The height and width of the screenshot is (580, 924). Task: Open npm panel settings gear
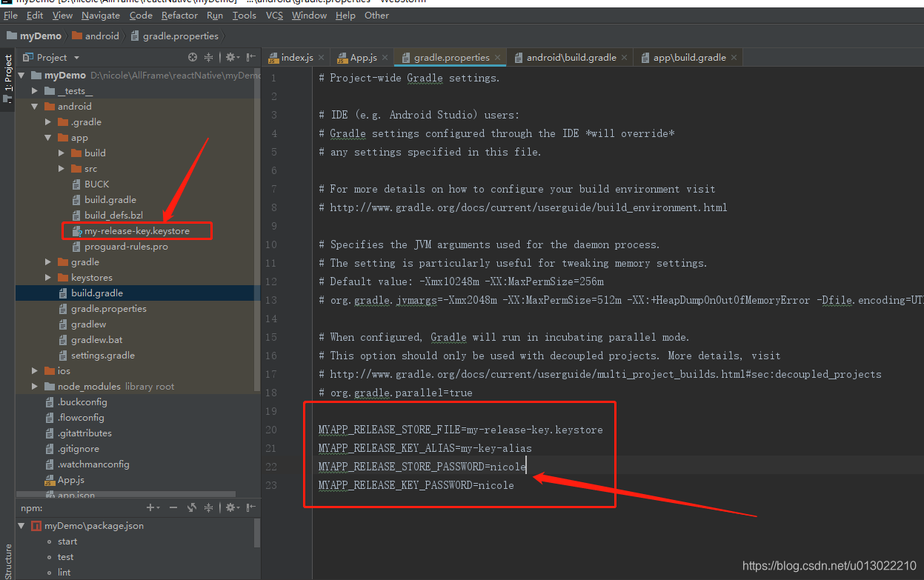pos(230,507)
